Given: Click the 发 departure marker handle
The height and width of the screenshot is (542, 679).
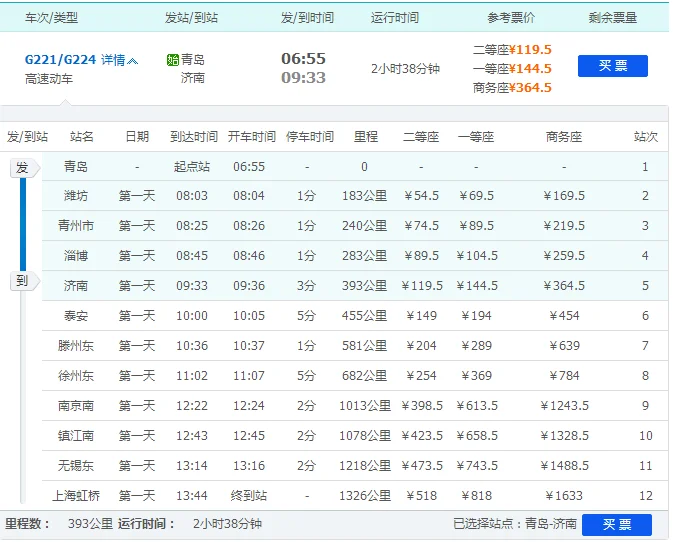Looking at the screenshot, I should coord(21,168).
